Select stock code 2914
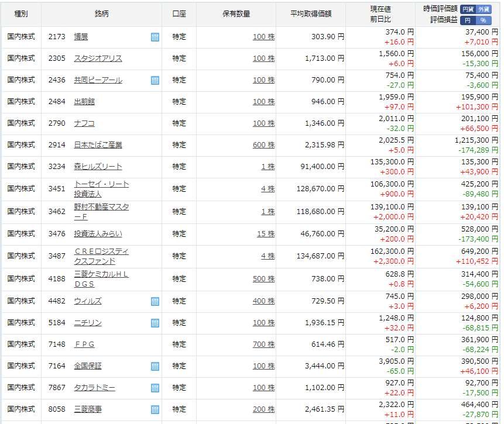 57,145
